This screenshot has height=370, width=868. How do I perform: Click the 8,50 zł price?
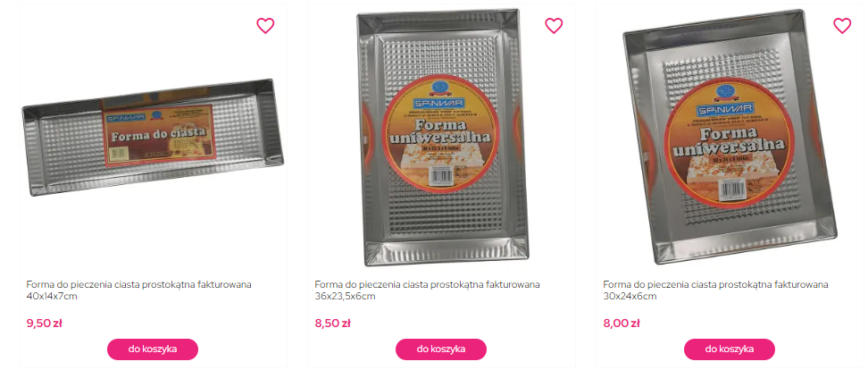pyautogui.click(x=333, y=324)
